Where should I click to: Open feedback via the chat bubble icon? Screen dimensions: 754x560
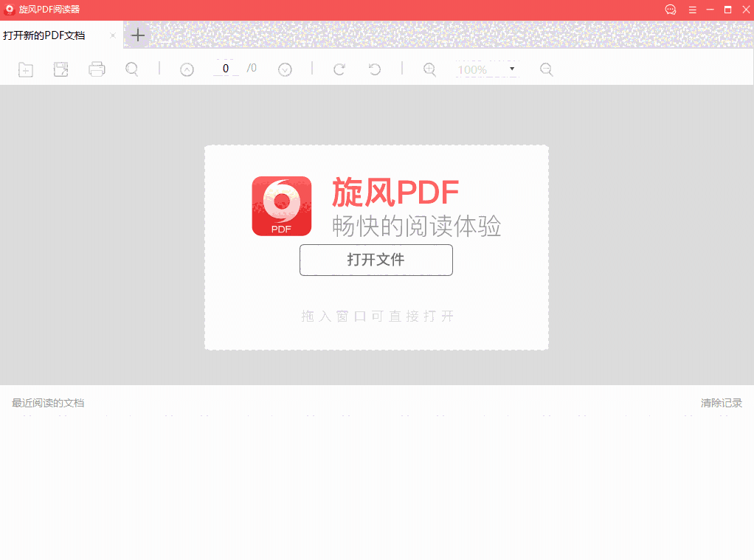[x=670, y=10]
